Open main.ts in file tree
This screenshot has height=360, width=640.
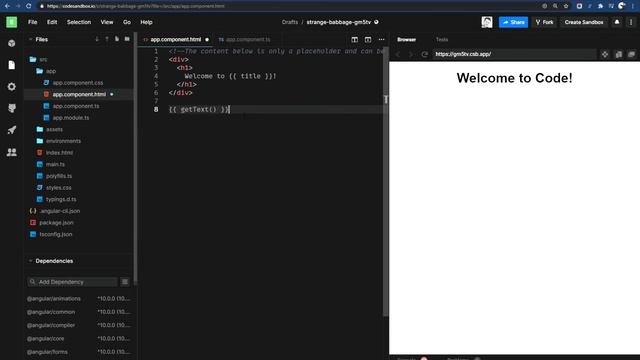(55, 164)
